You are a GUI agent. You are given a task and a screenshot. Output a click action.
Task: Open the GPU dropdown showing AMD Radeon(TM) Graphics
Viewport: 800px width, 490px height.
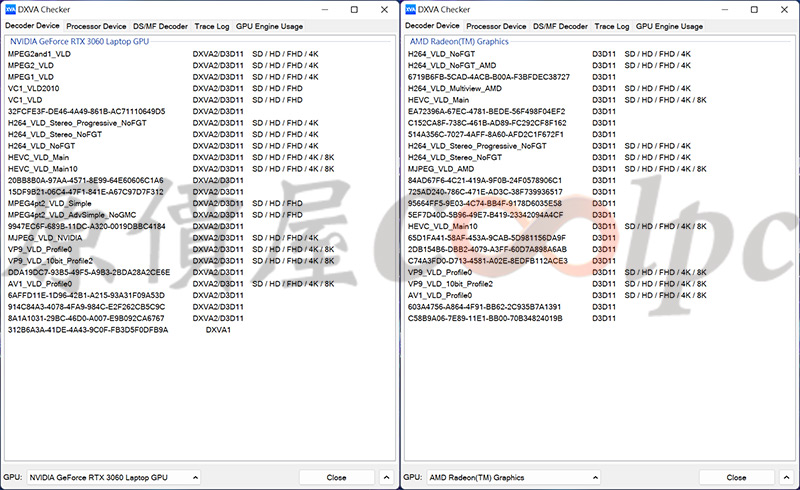513,477
